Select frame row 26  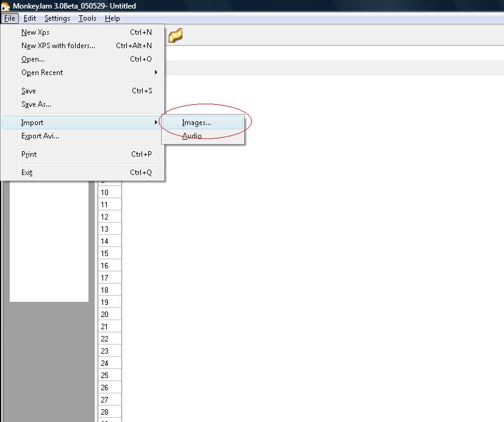click(x=110, y=388)
